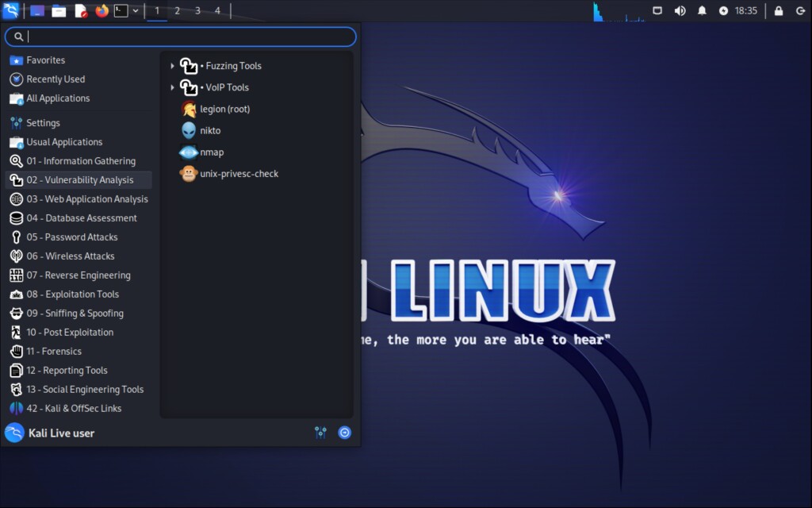The height and width of the screenshot is (508, 812).
Task: Click the display icon in the system tray
Action: click(657, 10)
